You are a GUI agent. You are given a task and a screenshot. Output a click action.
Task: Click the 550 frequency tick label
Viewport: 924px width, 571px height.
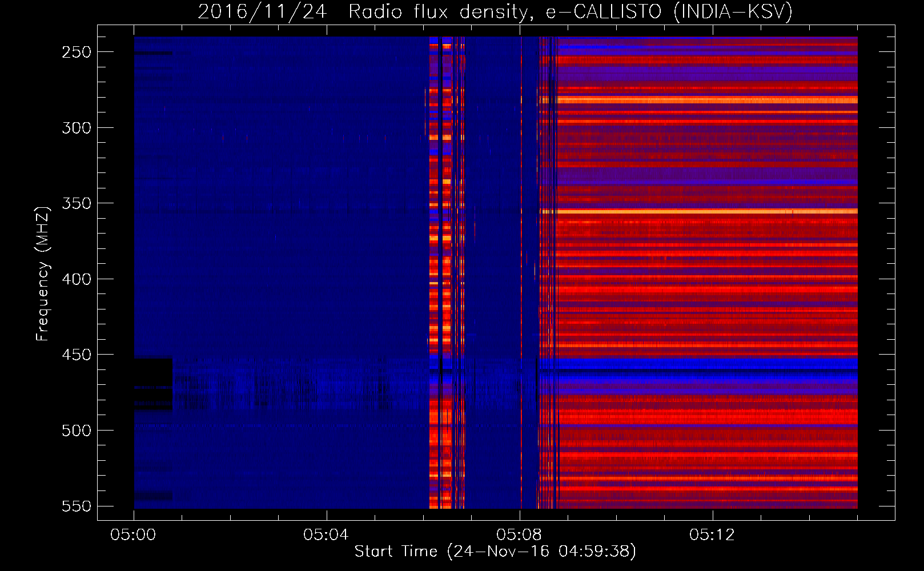coord(77,506)
